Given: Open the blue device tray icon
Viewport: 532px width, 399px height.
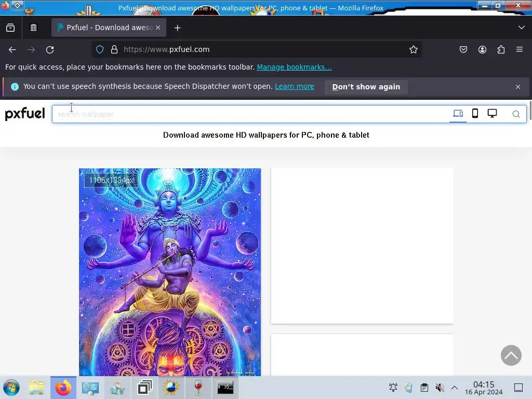Looking at the screenshot, I should pyautogui.click(x=408, y=388).
